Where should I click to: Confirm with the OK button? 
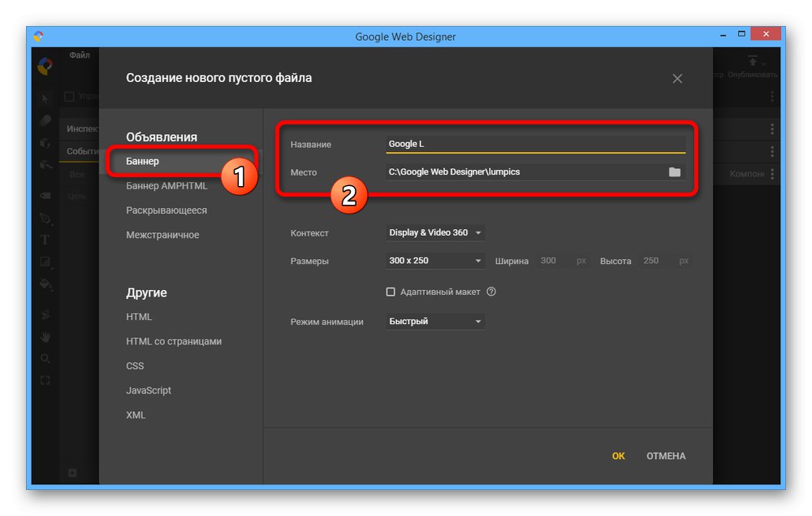[618, 456]
